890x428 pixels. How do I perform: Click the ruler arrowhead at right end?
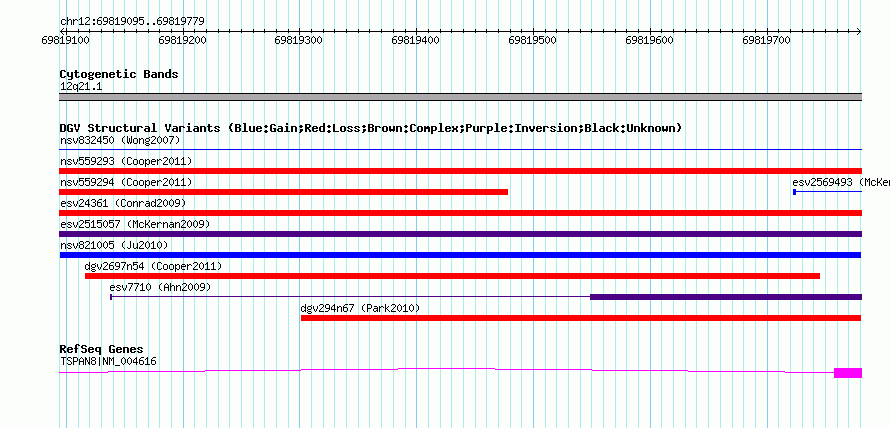(859, 31)
